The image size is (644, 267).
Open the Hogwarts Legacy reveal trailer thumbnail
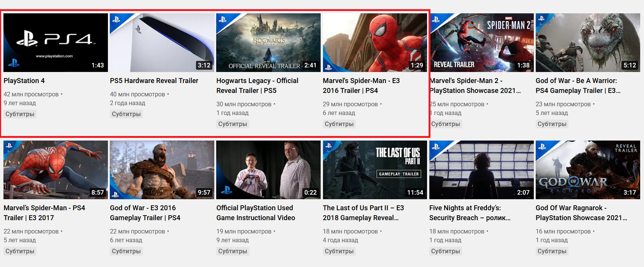(x=268, y=43)
